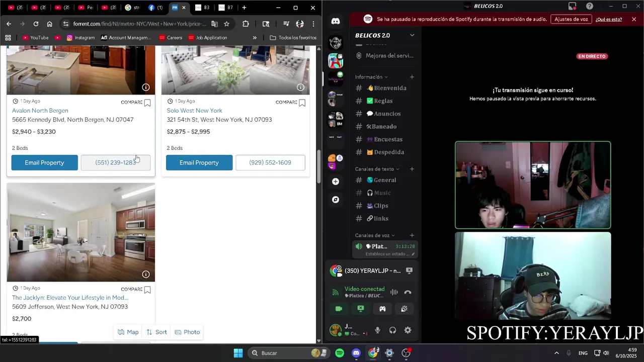Collapse the Canales de texto category

(x=377, y=169)
